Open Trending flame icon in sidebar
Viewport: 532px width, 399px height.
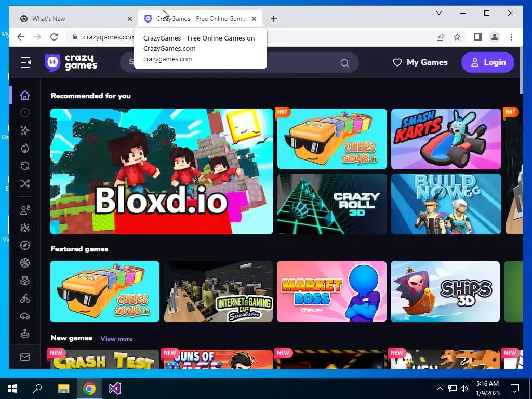point(25,148)
